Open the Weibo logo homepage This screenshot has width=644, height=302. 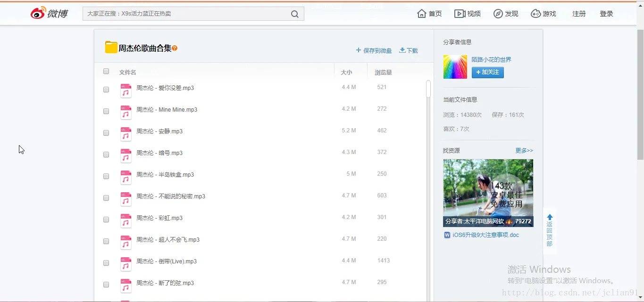pos(50,13)
